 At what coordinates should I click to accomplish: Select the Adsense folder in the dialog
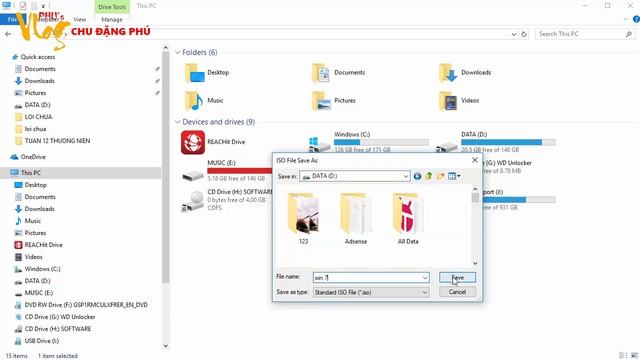[356, 214]
